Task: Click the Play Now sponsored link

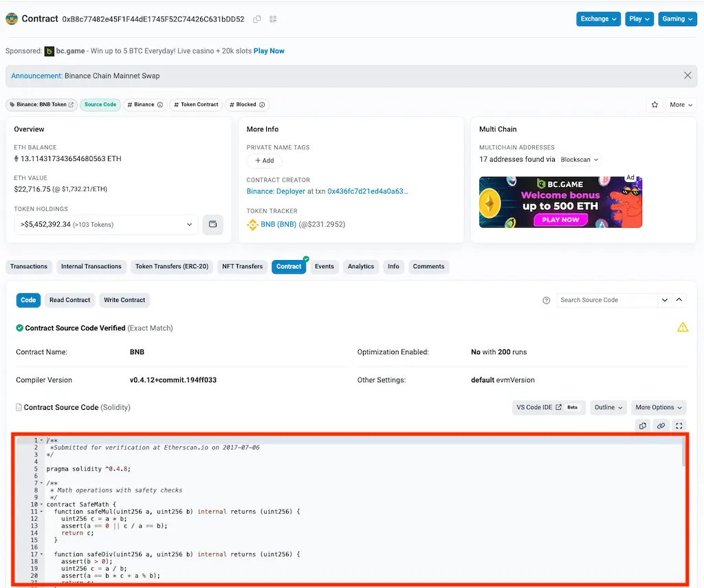Action: click(269, 51)
